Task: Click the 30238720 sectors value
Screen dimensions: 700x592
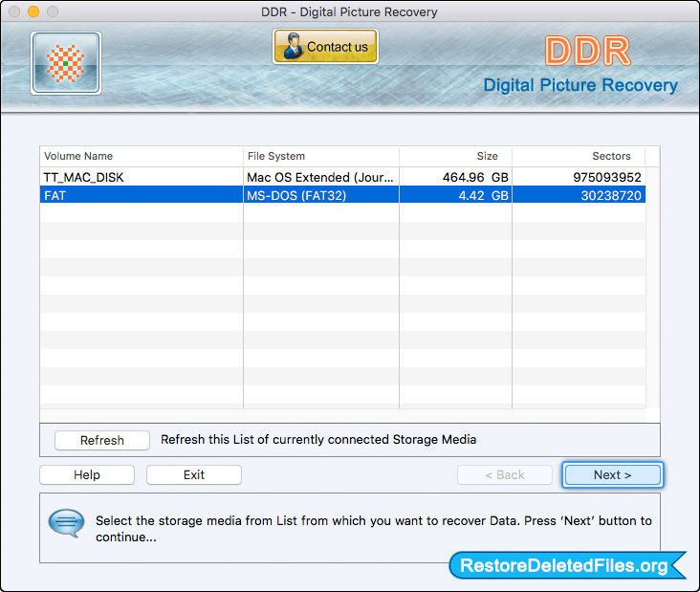Action: (x=611, y=195)
